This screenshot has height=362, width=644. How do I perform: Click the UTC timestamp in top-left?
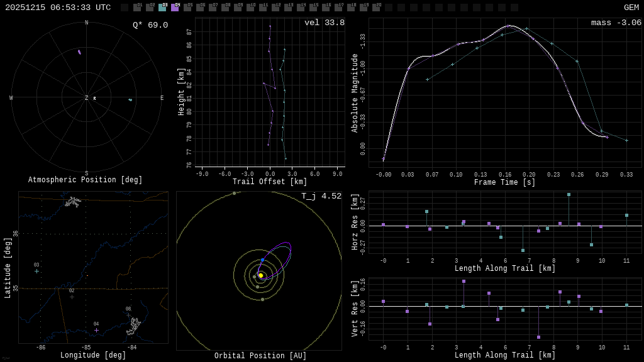click(x=58, y=8)
